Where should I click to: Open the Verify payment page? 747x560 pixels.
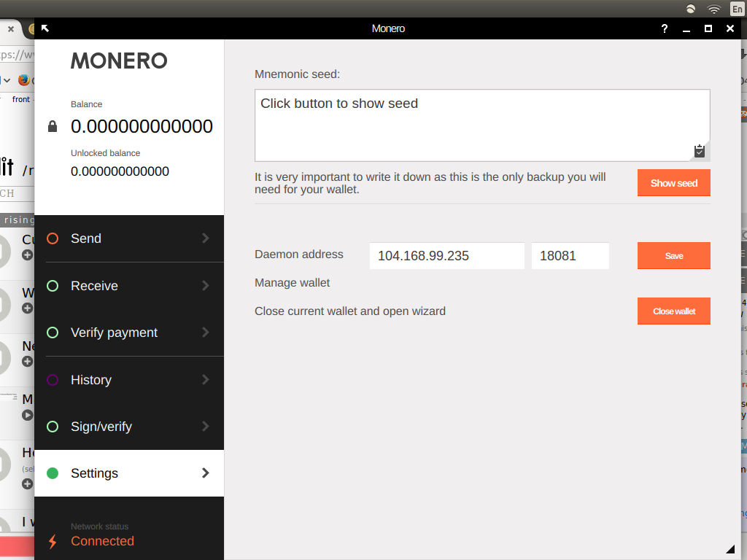[x=129, y=332]
